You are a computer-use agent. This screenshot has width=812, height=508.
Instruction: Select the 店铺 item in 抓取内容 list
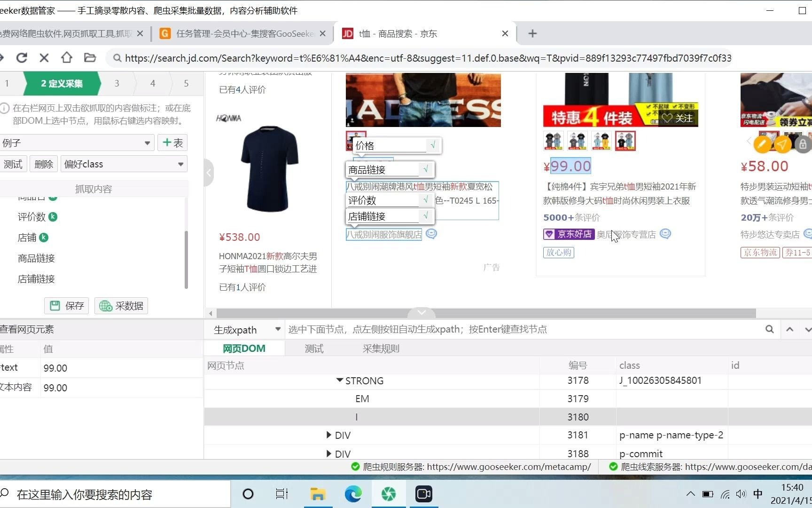point(27,238)
